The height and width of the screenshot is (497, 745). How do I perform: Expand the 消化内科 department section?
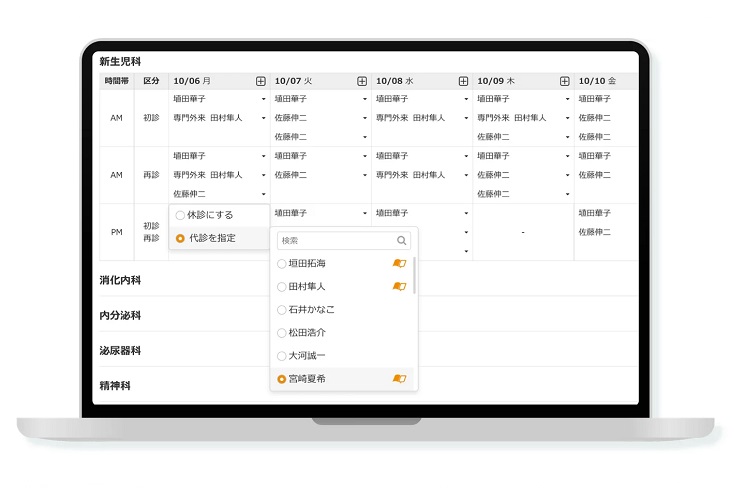click(120, 280)
